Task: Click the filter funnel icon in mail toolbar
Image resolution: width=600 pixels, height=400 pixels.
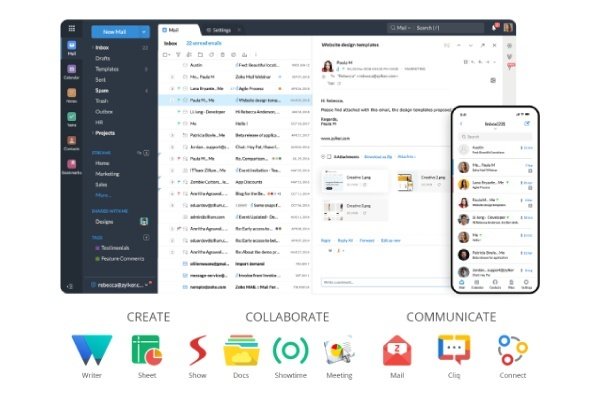Action: click(x=178, y=55)
